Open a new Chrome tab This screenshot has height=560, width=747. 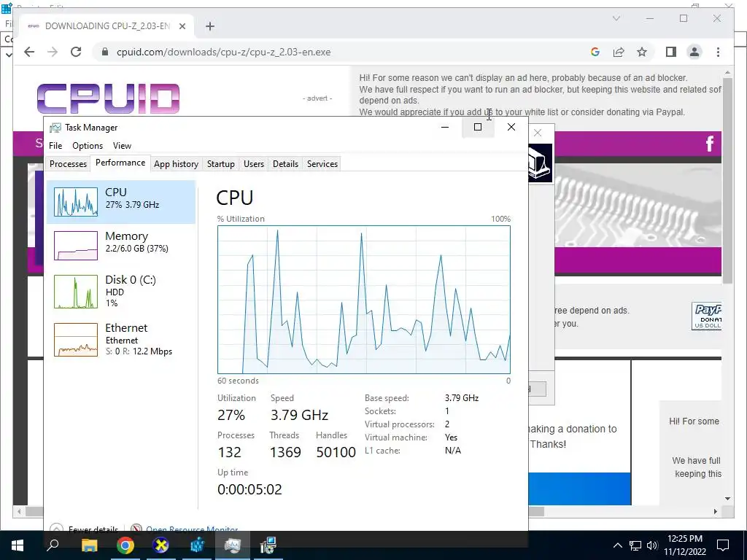(210, 26)
